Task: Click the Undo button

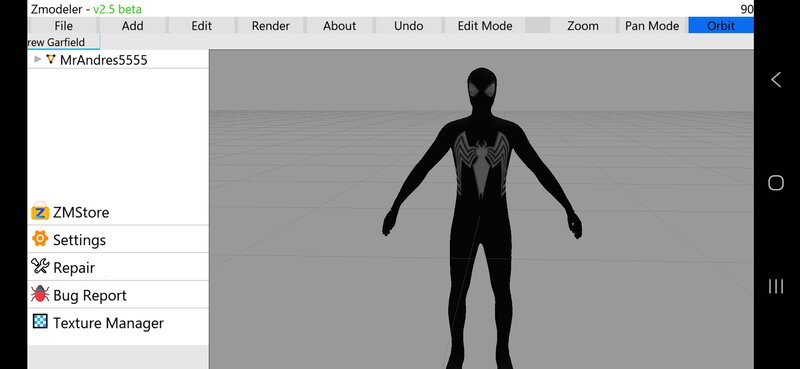Action: tap(408, 26)
